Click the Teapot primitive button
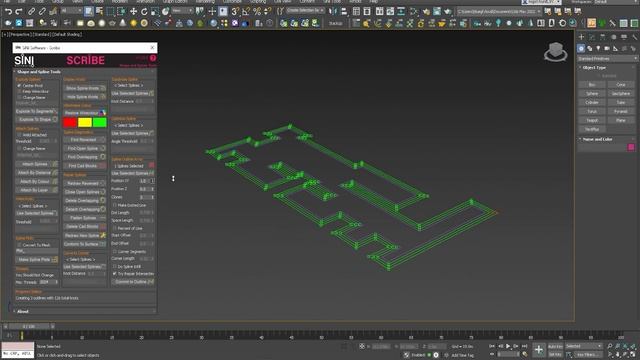 click(x=592, y=120)
